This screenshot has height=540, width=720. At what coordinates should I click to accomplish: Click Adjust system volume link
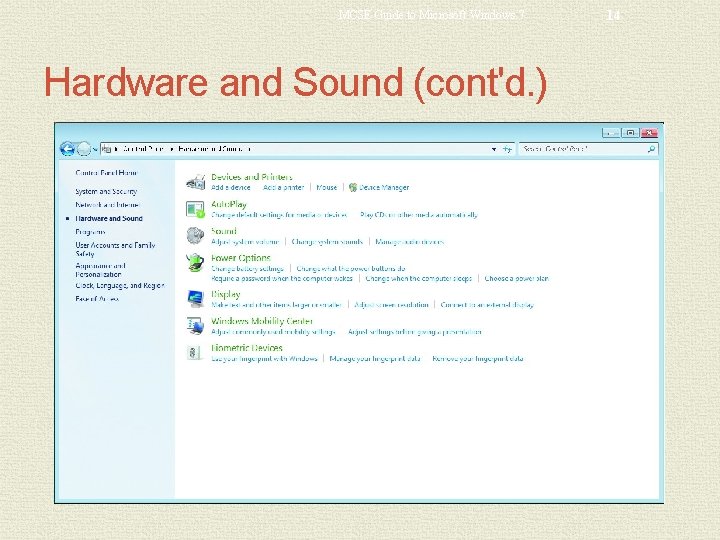[245, 242]
